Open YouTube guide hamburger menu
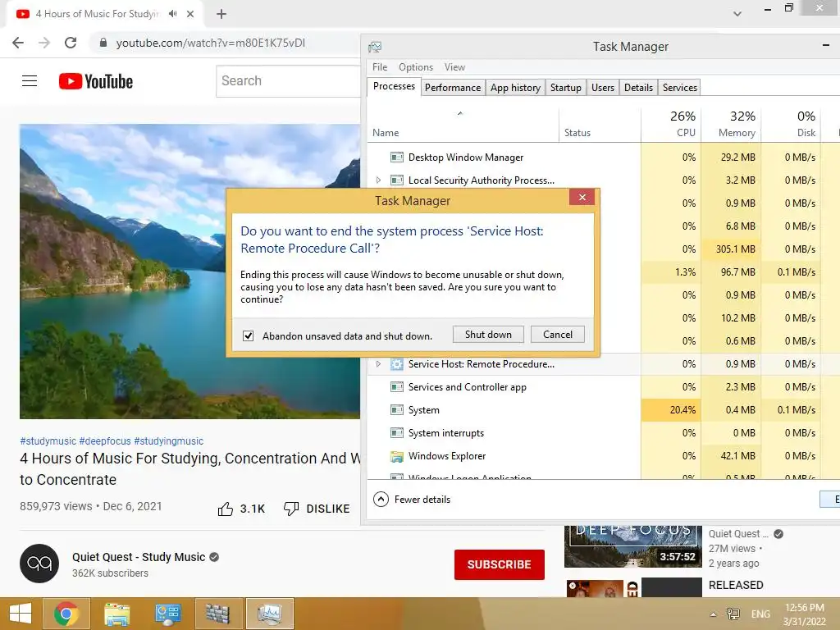The width and height of the screenshot is (840, 630). pyautogui.click(x=30, y=81)
